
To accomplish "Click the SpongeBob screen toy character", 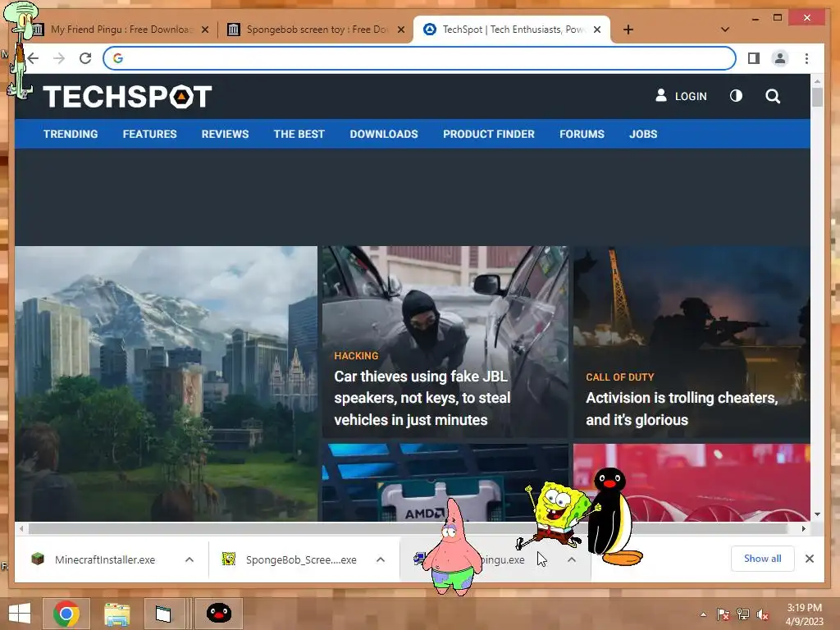I will coord(556,514).
